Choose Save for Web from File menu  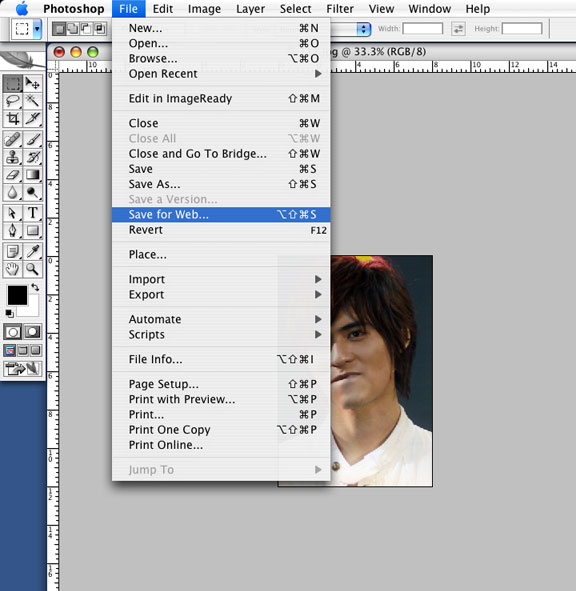click(221, 214)
